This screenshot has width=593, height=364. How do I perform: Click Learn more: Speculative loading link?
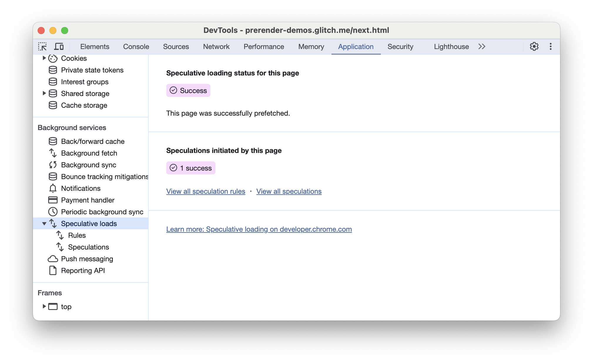[x=259, y=229]
